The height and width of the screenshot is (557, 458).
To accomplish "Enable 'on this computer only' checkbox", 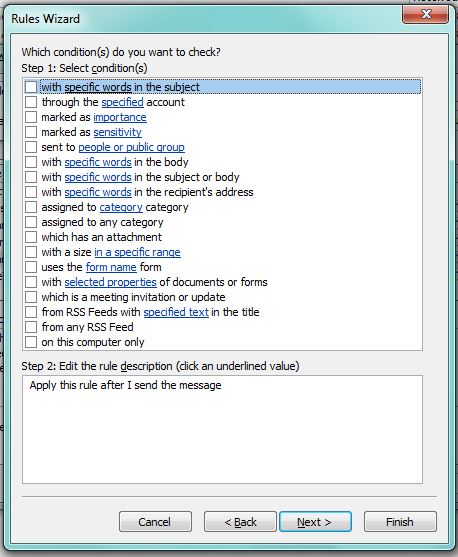I will (31, 342).
